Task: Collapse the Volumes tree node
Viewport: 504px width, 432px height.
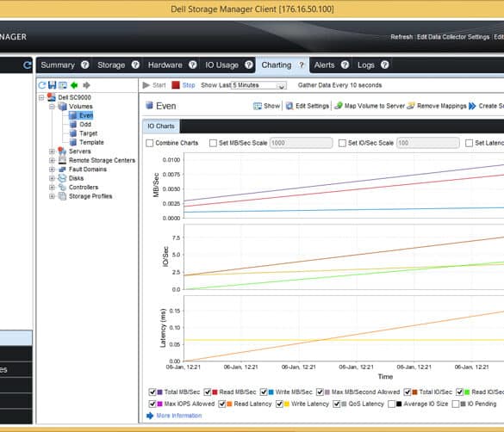Action: point(52,106)
